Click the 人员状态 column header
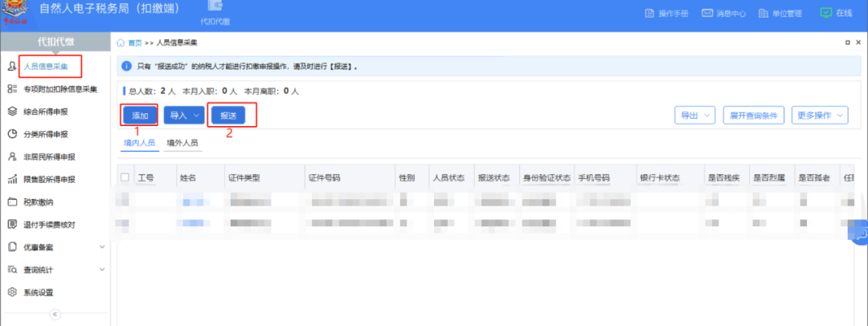Image resolution: width=868 pixels, height=326 pixels. pos(449,178)
